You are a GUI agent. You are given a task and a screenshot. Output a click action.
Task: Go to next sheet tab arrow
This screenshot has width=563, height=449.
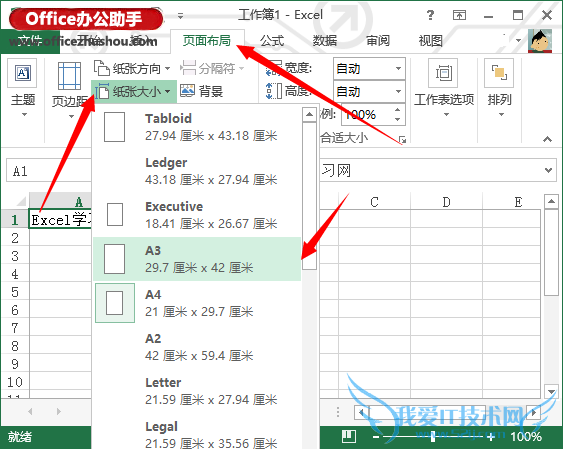[59, 411]
